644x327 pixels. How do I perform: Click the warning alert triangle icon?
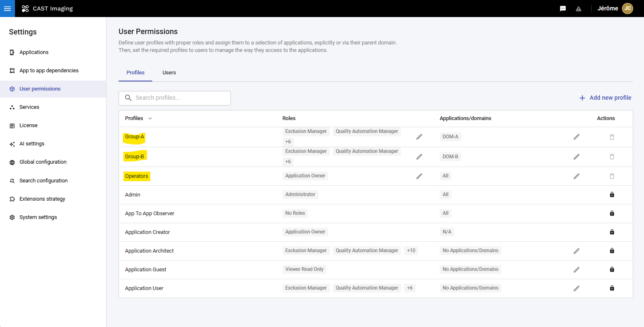(578, 9)
